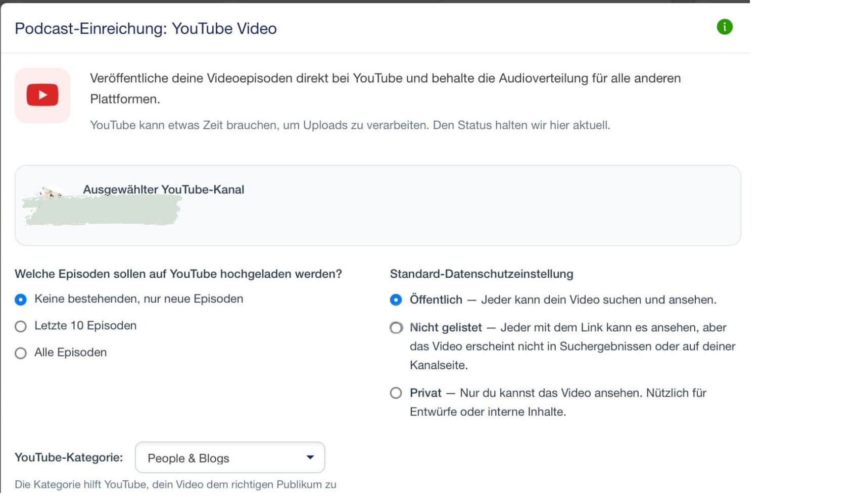Click the category help text 'Die Kategorie hilft YouTube'
Viewport: 858px width, 504px height.
tap(175, 484)
